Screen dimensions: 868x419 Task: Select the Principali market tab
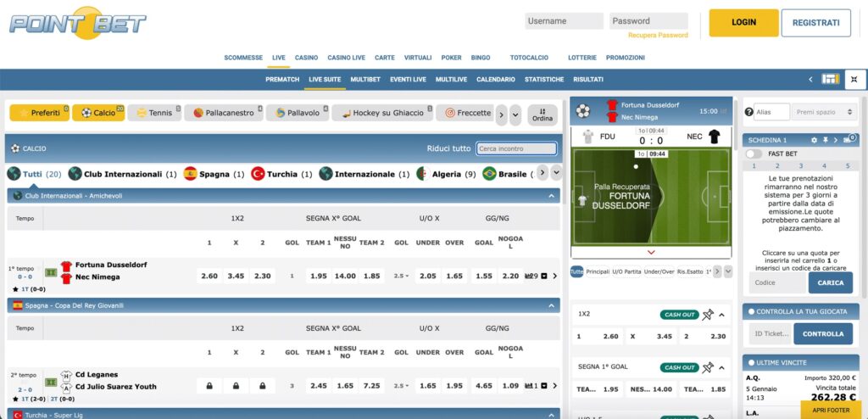tap(598, 271)
